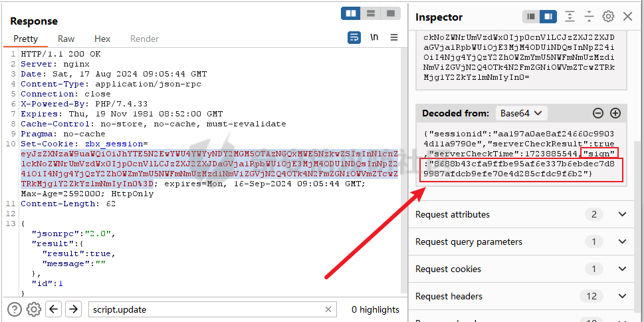This screenshot has width=644, height=322.
Task: Open the Base64 decoding type dropdown
Action: coord(522,114)
